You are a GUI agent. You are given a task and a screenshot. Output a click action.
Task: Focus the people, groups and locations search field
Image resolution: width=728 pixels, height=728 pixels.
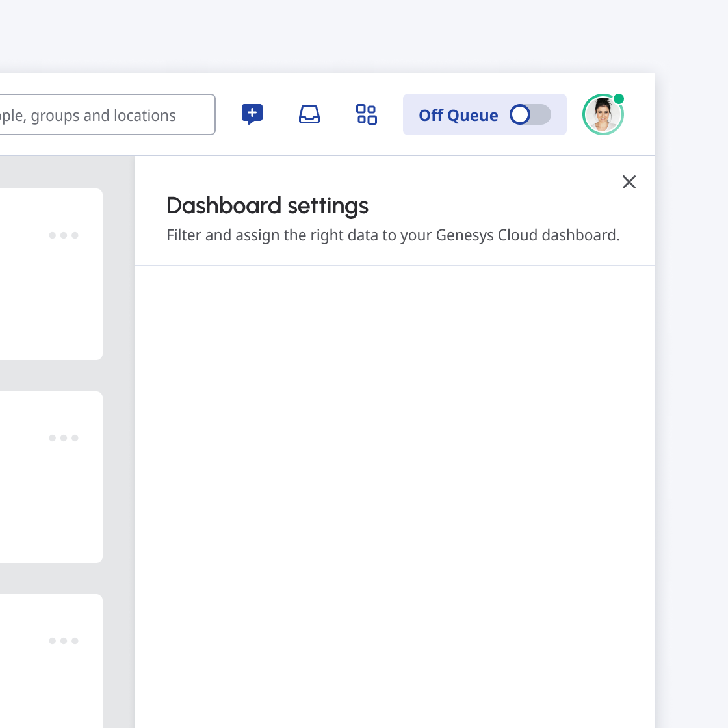[x=104, y=115]
